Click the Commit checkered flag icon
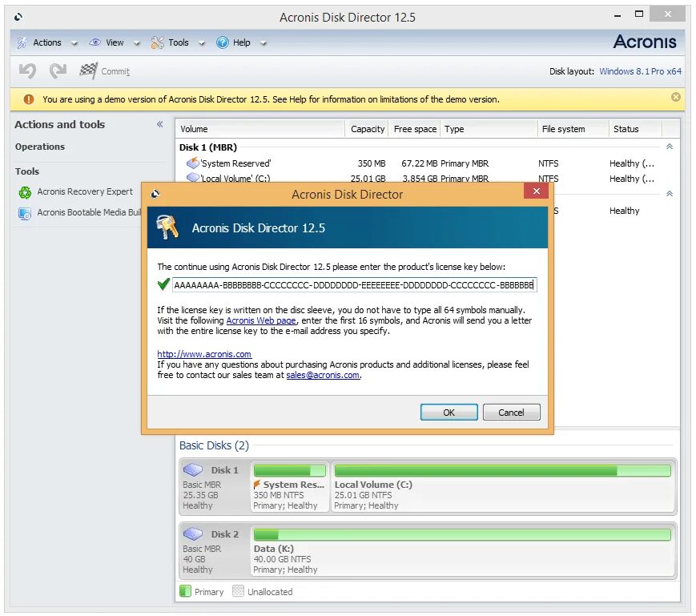The width and height of the screenshot is (696, 616). (x=88, y=70)
